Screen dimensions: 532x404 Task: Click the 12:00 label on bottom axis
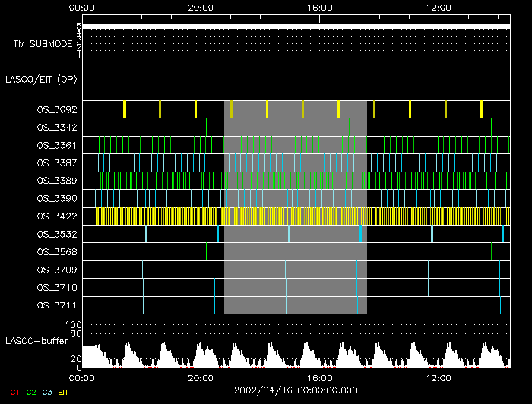pos(439,377)
